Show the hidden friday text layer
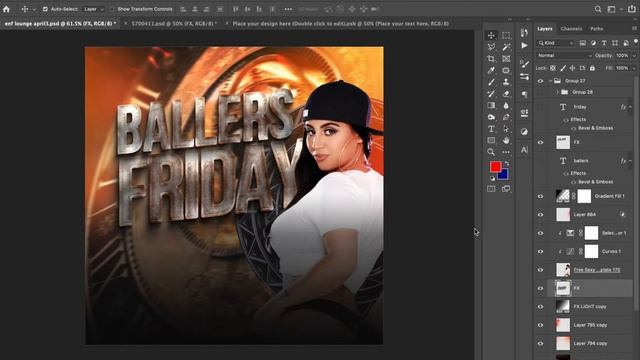Image resolution: width=640 pixels, height=360 pixels. [540, 107]
